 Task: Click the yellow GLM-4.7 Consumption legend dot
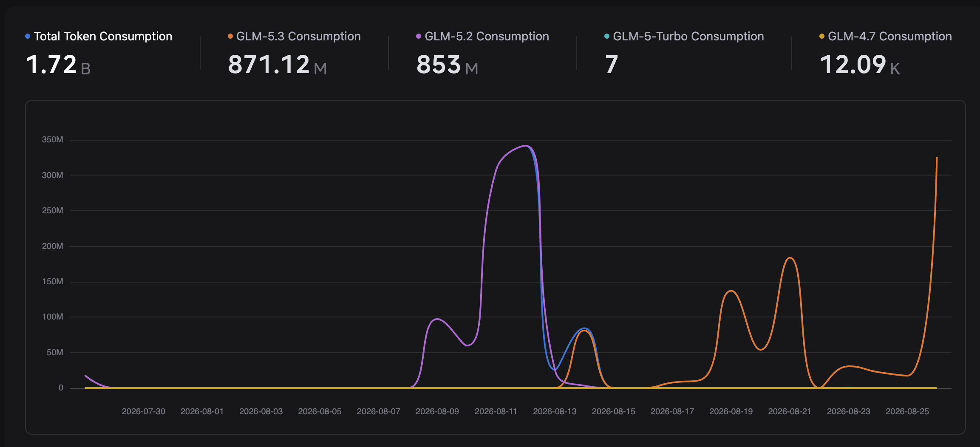(822, 37)
